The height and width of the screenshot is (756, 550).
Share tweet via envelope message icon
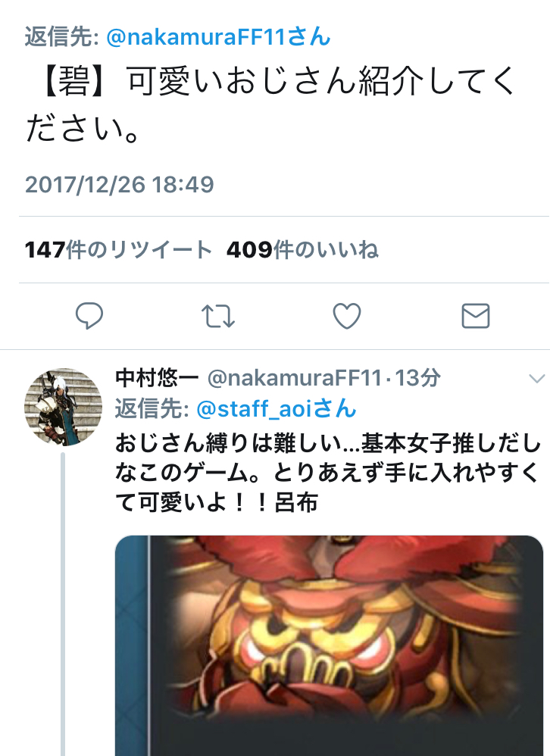coord(476,316)
